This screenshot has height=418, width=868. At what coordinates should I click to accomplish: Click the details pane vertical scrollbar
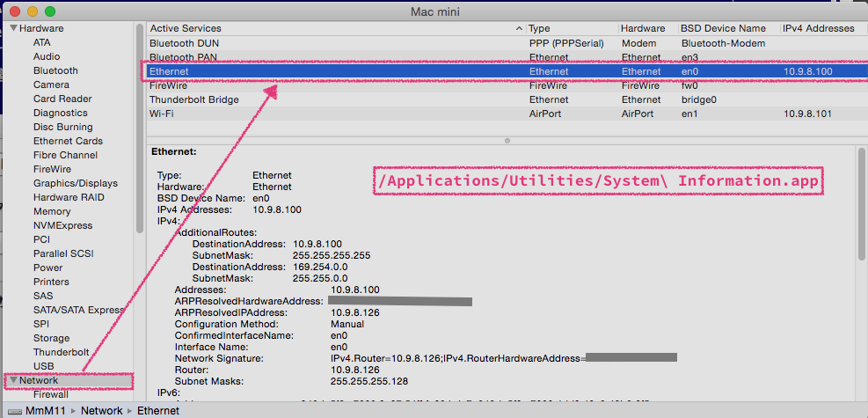[861, 203]
